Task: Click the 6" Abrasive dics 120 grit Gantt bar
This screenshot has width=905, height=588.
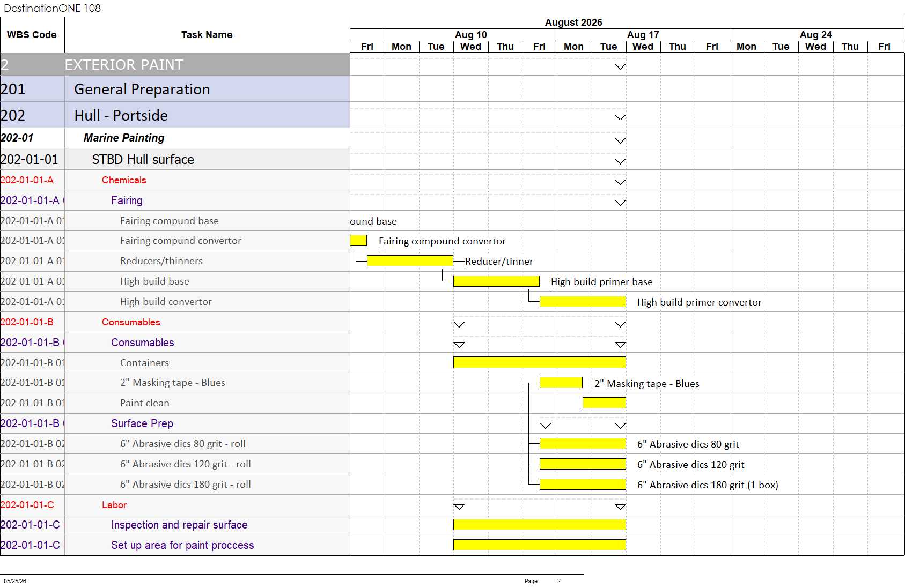Action: click(583, 464)
